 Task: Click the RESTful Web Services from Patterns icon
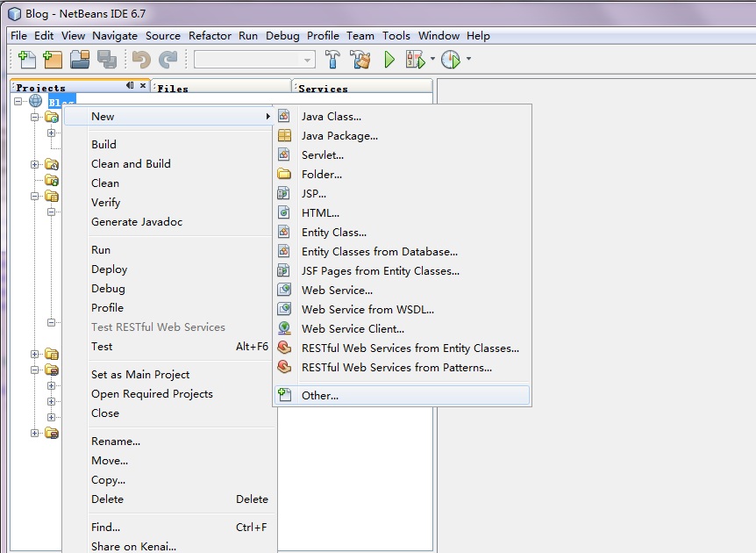pos(284,367)
